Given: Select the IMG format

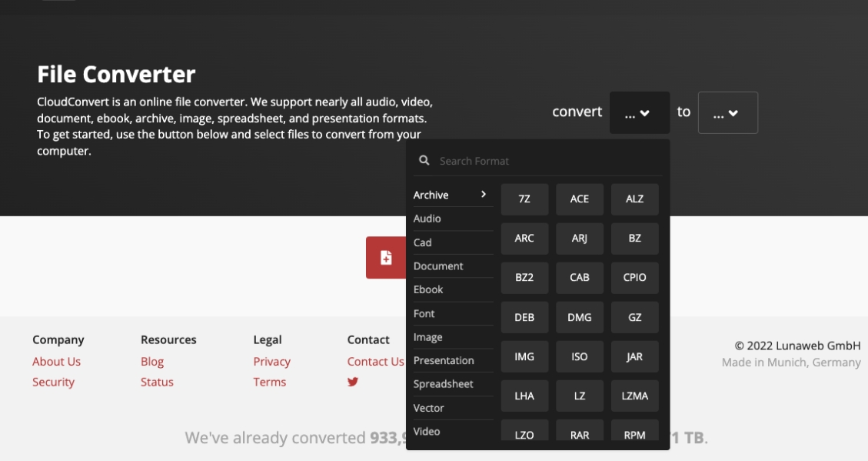Looking at the screenshot, I should [x=524, y=356].
